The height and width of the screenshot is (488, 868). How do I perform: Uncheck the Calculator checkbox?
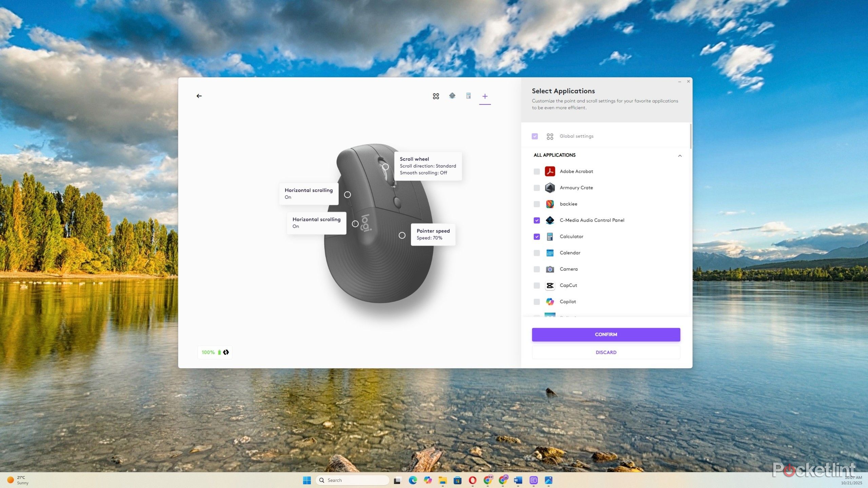[536, 237]
